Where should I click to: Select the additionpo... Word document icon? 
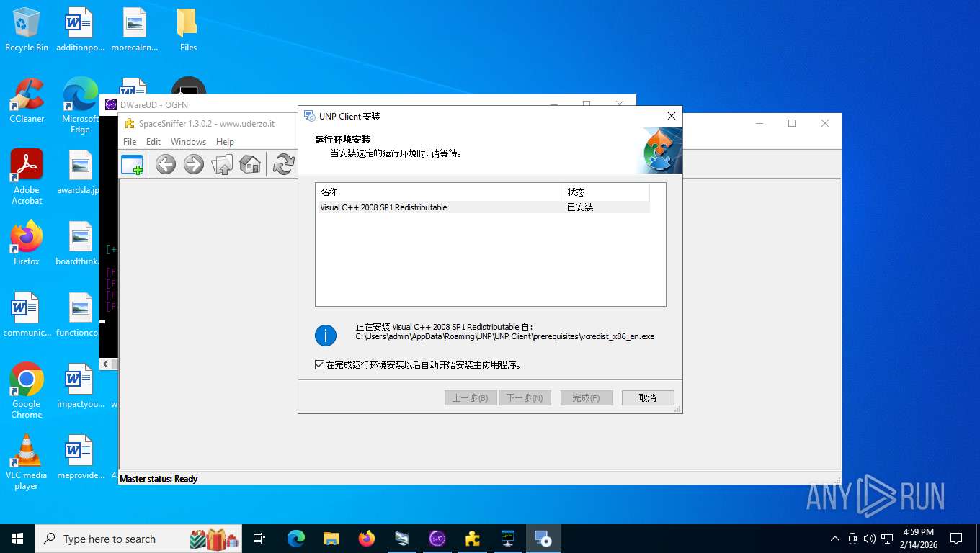point(80,30)
